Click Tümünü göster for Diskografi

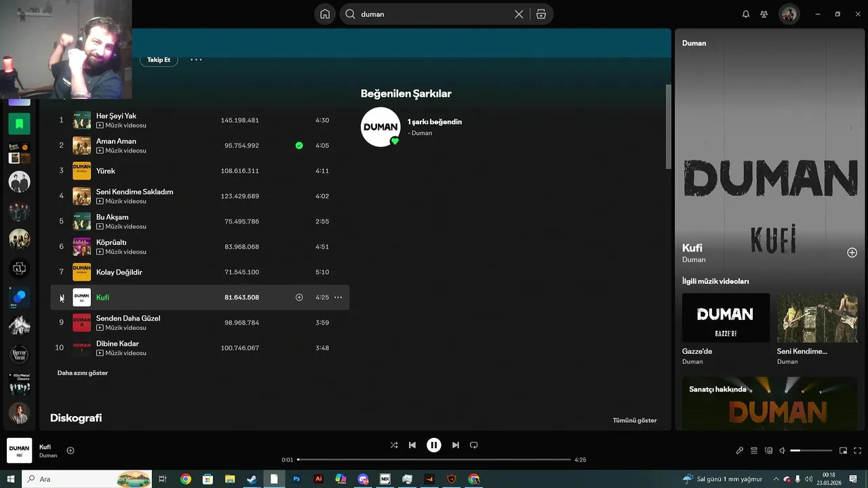(635, 420)
